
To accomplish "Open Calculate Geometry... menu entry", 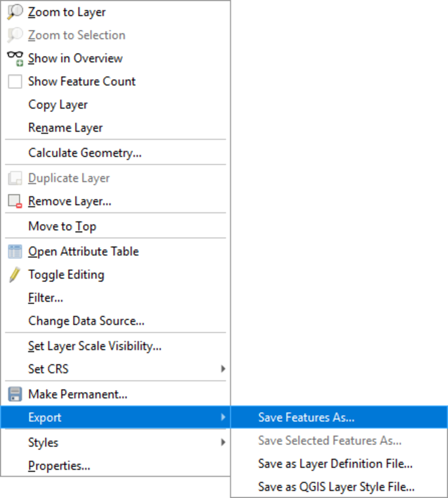I will pyautogui.click(x=116, y=153).
